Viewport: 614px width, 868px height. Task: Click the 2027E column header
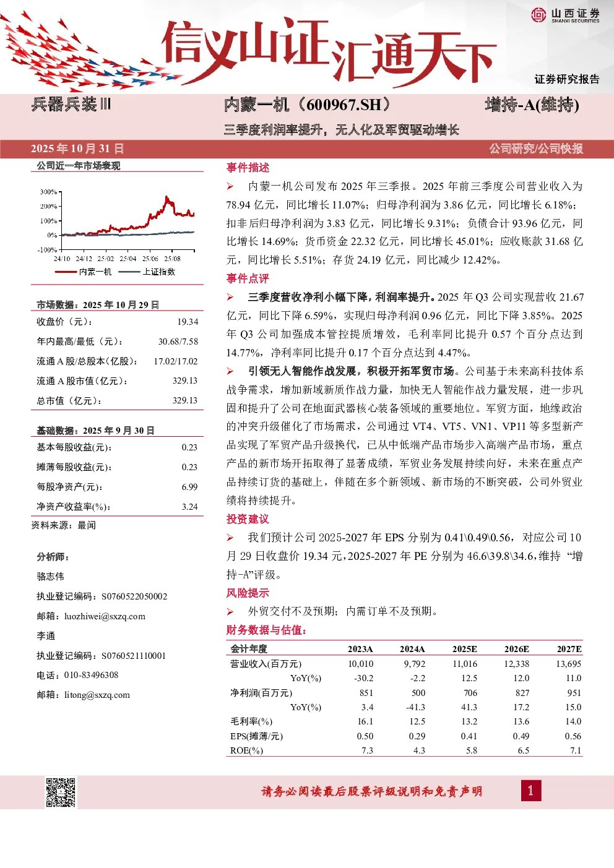point(569,649)
